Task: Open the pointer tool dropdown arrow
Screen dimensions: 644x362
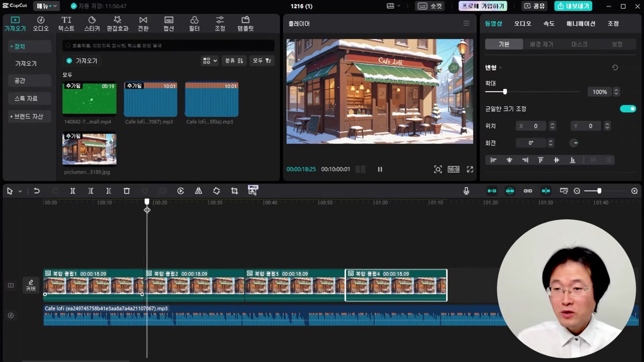Action: pyautogui.click(x=20, y=192)
